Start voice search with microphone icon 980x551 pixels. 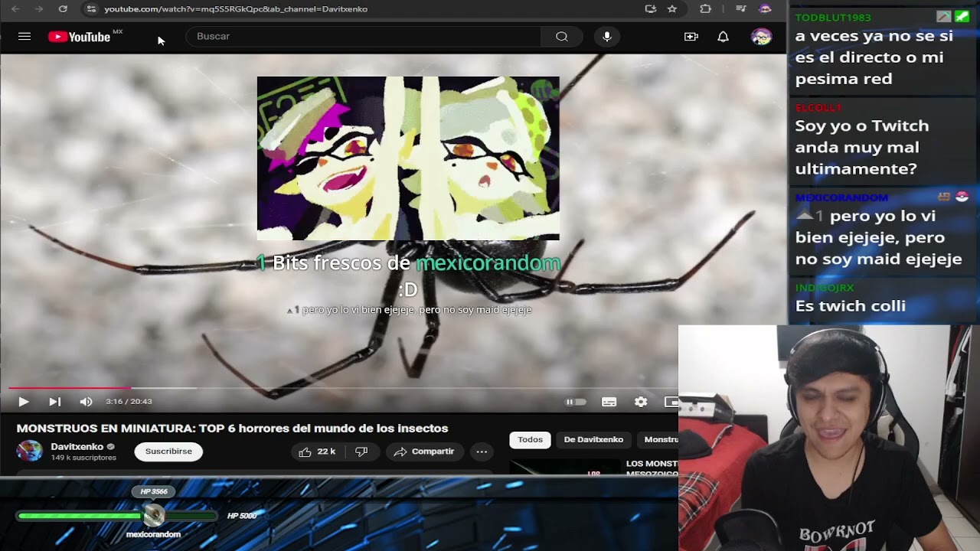[x=607, y=36]
